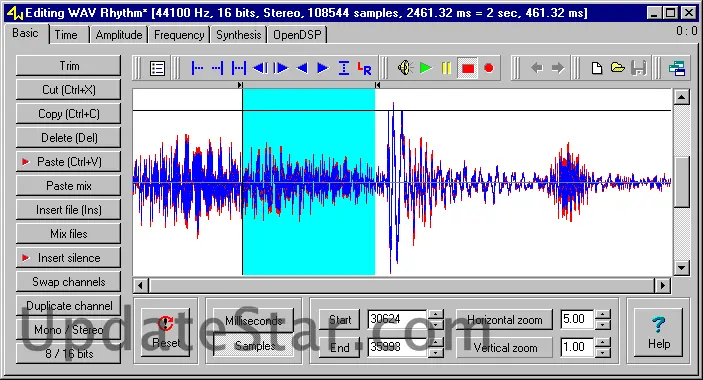Screen dimensions: 703x380
Task: Click the Trim button
Action: [x=69, y=66]
